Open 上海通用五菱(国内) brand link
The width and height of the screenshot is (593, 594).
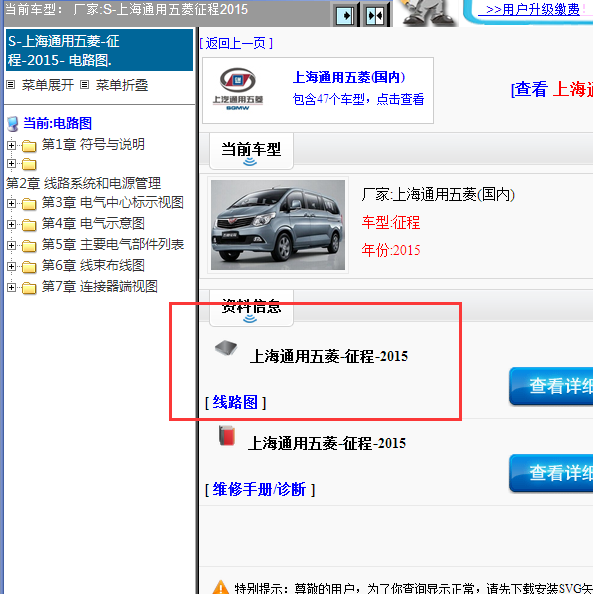(x=349, y=77)
